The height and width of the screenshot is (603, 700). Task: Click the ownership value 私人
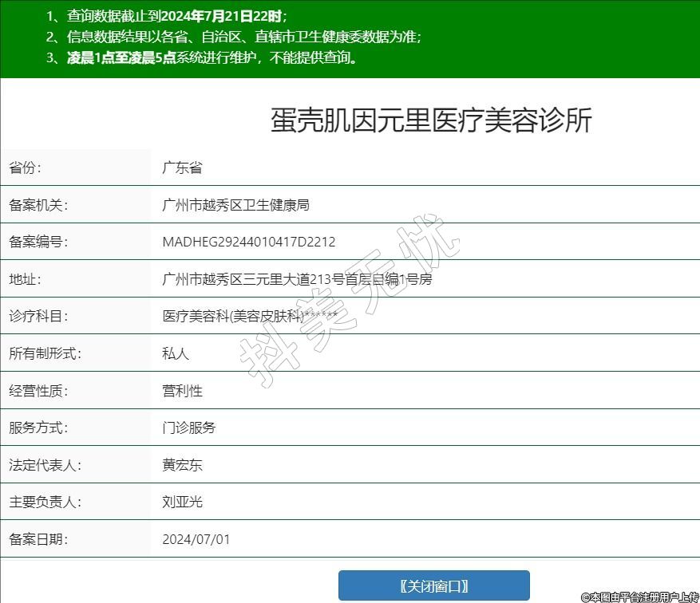pyautogui.click(x=176, y=353)
